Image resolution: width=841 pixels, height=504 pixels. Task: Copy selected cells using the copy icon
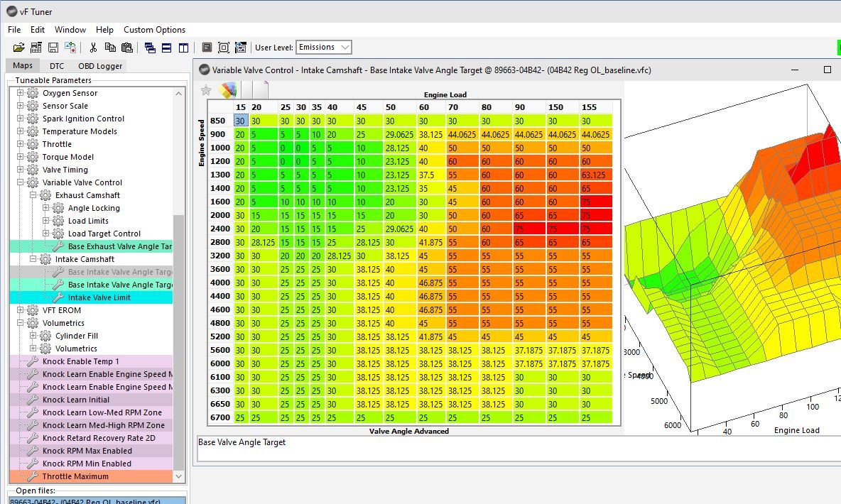pos(110,48)
